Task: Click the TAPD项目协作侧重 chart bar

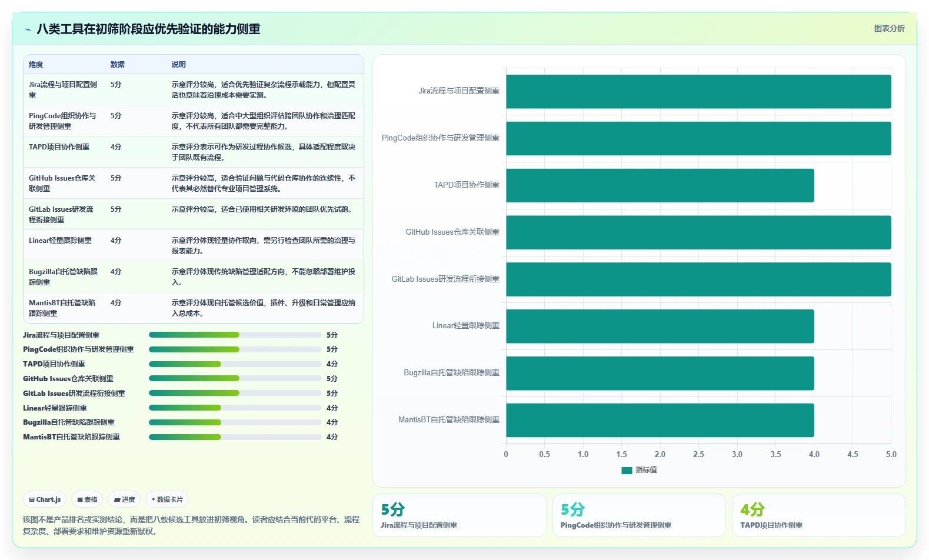Action: (660, 185)
